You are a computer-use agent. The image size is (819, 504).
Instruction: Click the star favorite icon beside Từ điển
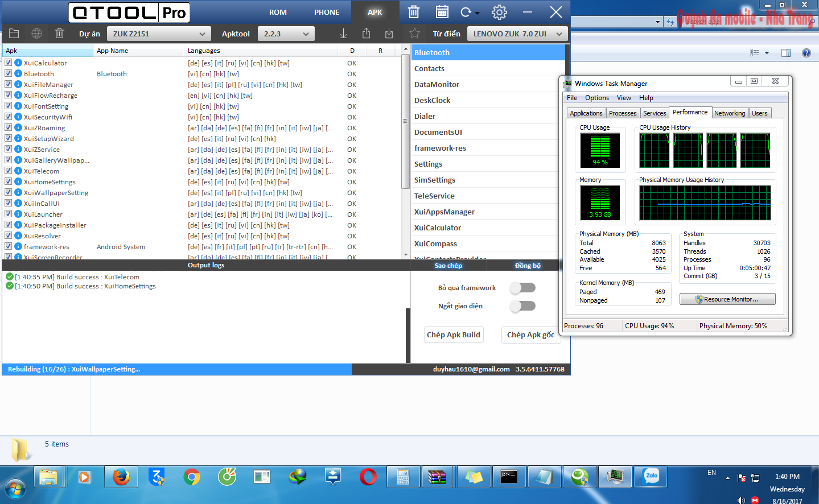coord(414,34)
